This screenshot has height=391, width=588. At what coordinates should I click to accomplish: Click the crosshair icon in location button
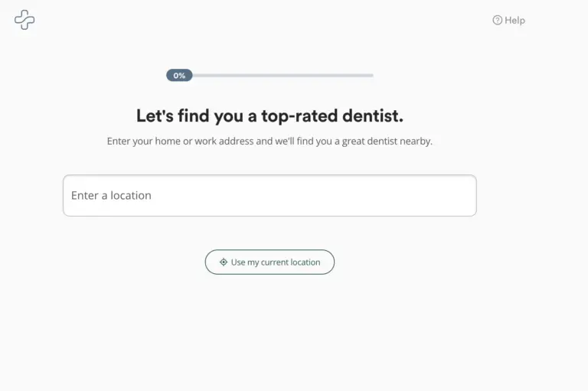pyautogui.click(x=224, y=262)
